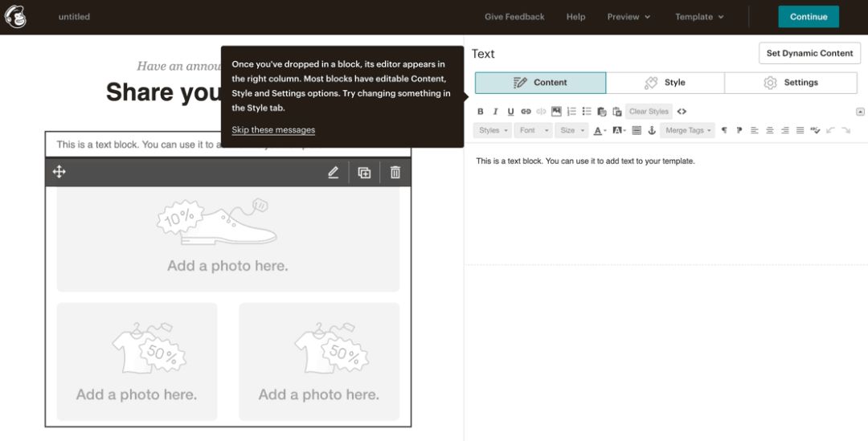Delete the block with trash icon
This screenshot has height=441, width=868.
coord(395,172)
